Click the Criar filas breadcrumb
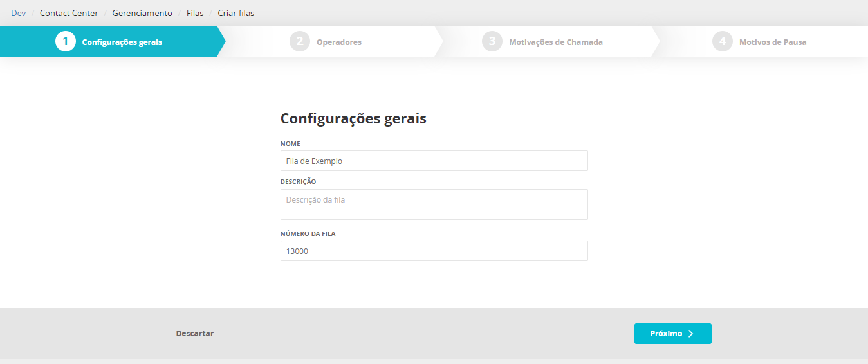Image resolution: width=868 pixels, height=364 pixels. (x=235, y=13)
